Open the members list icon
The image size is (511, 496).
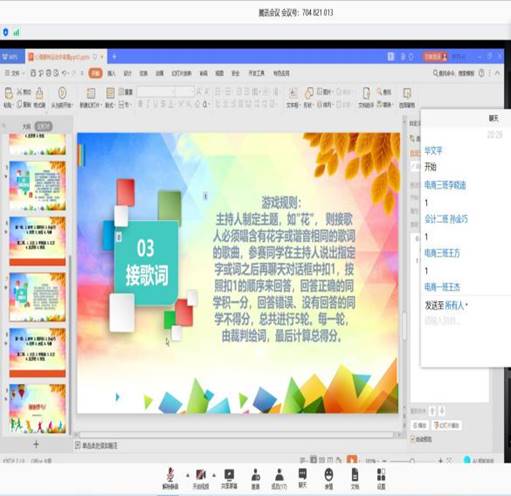(279, 475)
